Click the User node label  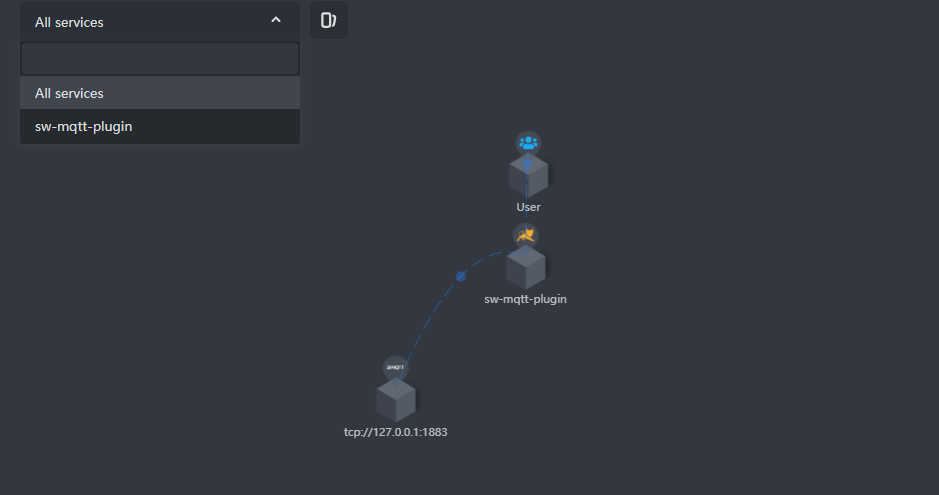click(528, 207)
